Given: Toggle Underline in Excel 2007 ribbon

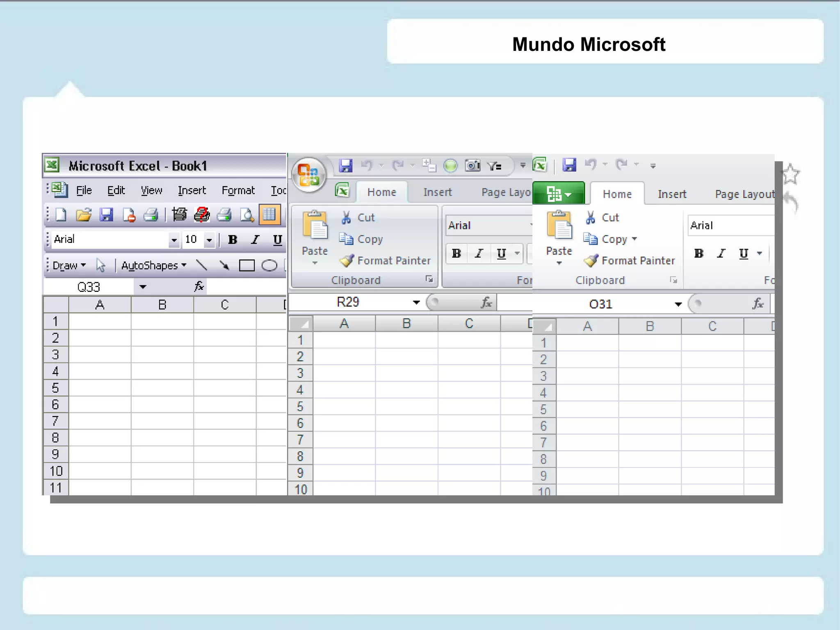Looking at the screenshot, I should point(501,254).
